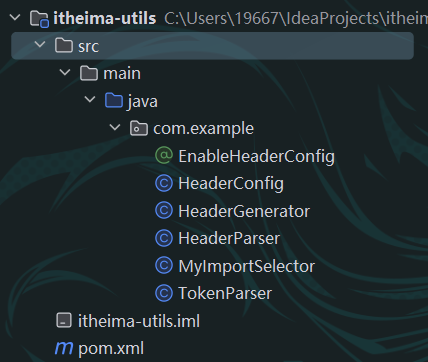Click the class icon beside HeaderConfig

(x=164, y=183)
